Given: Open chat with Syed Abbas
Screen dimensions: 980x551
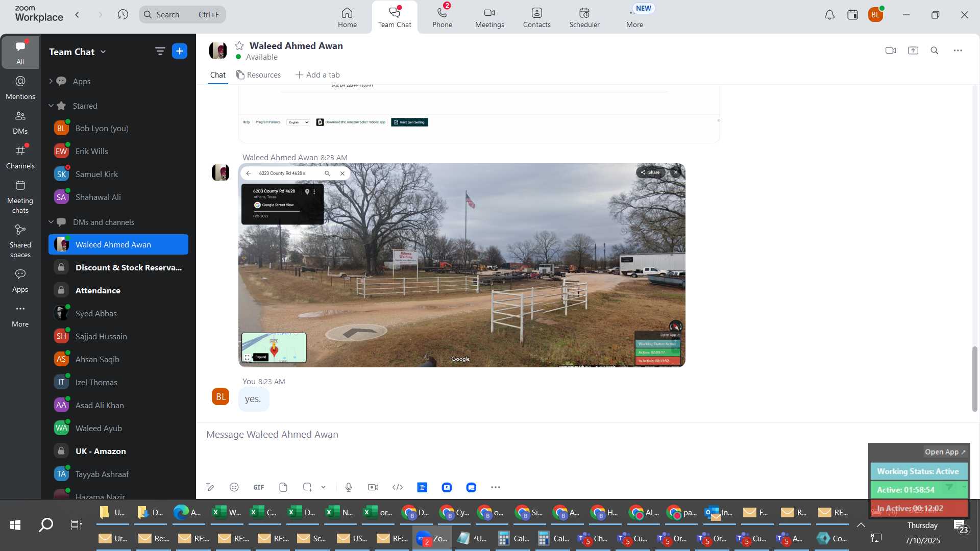Looking at the screenshot, I should coord(118,313).
